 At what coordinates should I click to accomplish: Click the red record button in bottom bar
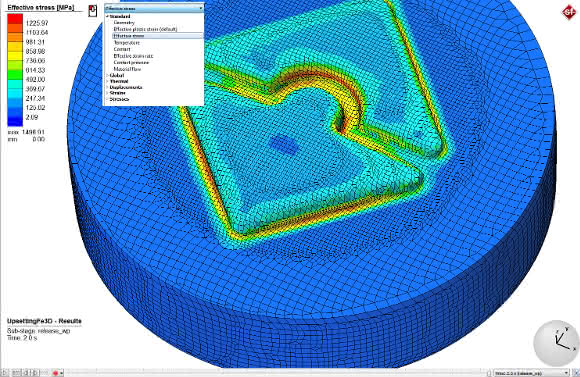[x=55, y=373]
